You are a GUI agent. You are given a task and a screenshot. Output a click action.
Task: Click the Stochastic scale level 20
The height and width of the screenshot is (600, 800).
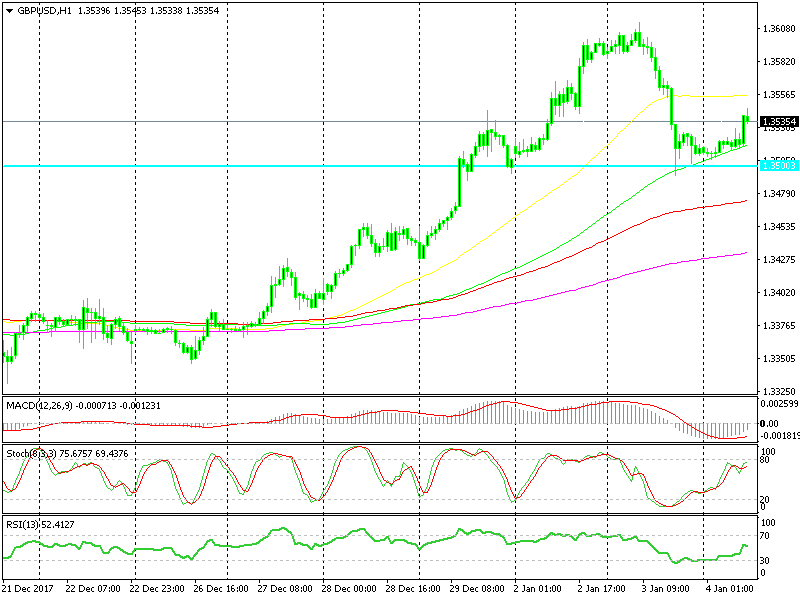(x=765, y=499)
